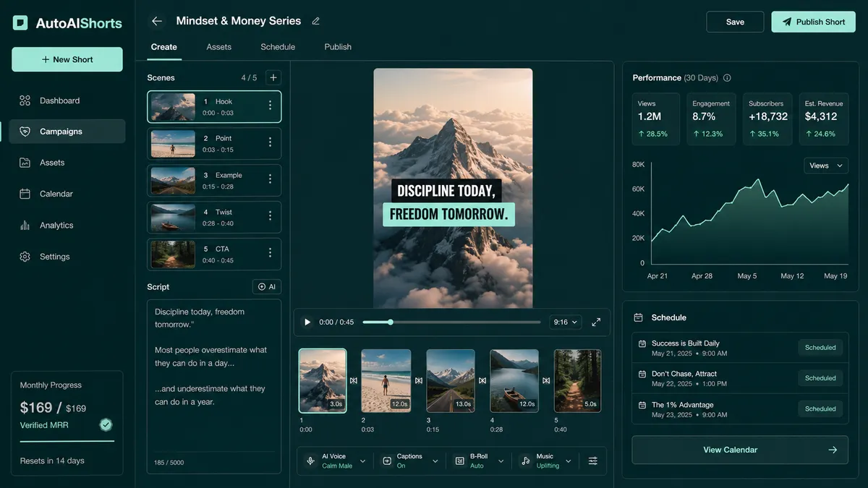Click the transition icon between clips 2 and 3
The height and width of the screenshot is (488, 868).
[418, 380]
